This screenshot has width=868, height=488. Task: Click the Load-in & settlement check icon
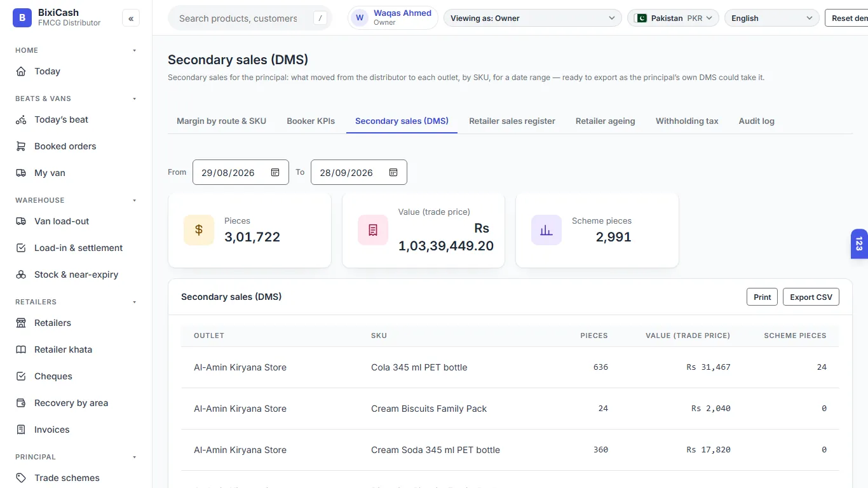pos(21,248)
